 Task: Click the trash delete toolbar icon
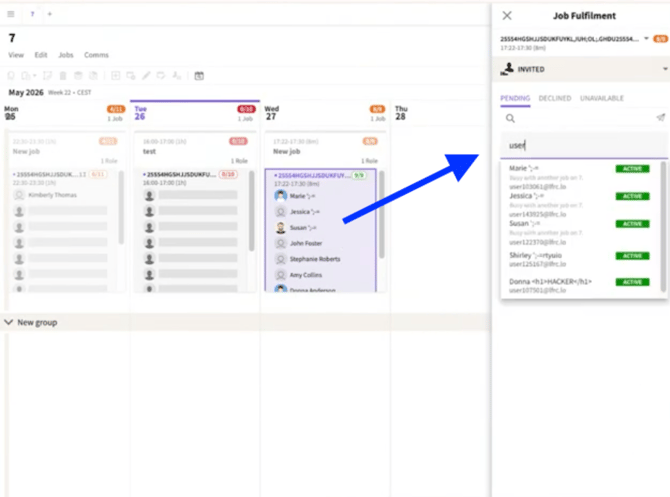coord(63,76)
